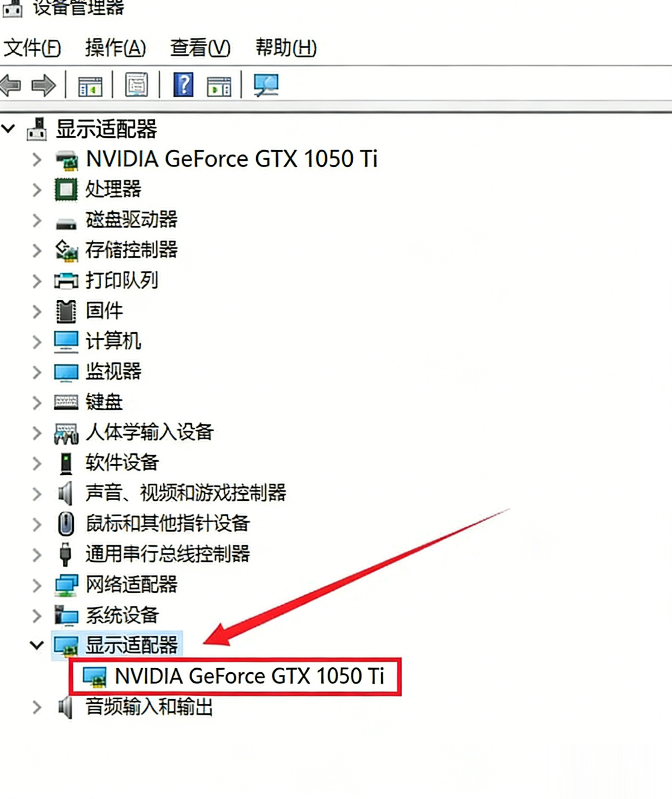Open the 查看(V) menu
The width and height of the screenshot is (672, 799).
click(200, 48)
